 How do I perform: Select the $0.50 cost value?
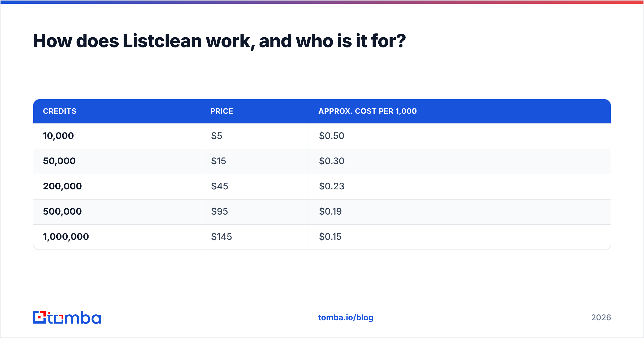pyautogui.click(x=331, y=136)
